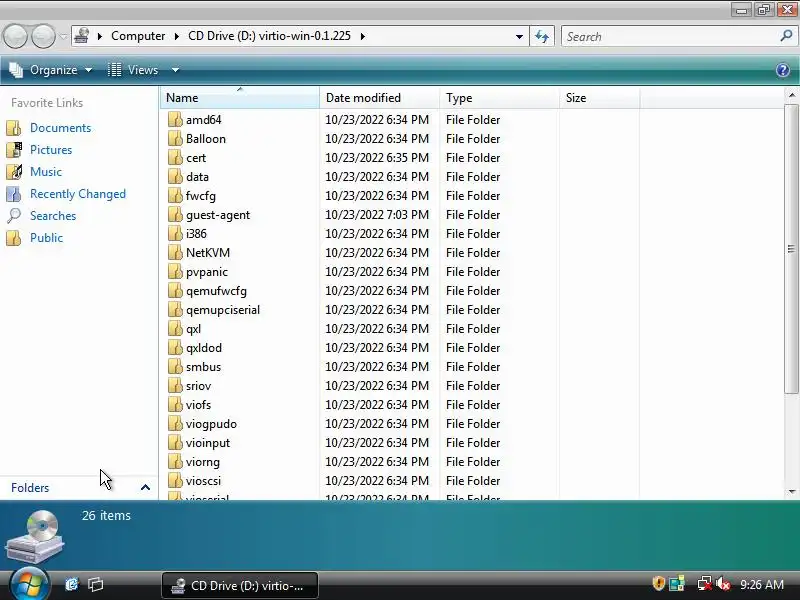800x600 pixels.
Task: Click the Pictures folder icon
Action: [14, 149]
